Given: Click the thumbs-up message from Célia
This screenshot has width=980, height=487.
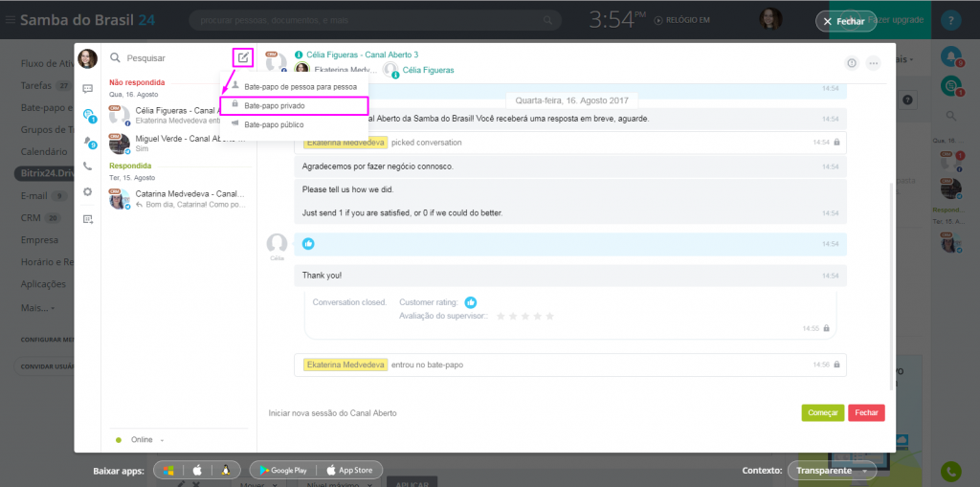Looking at the screenshot, I should point(308,244).
